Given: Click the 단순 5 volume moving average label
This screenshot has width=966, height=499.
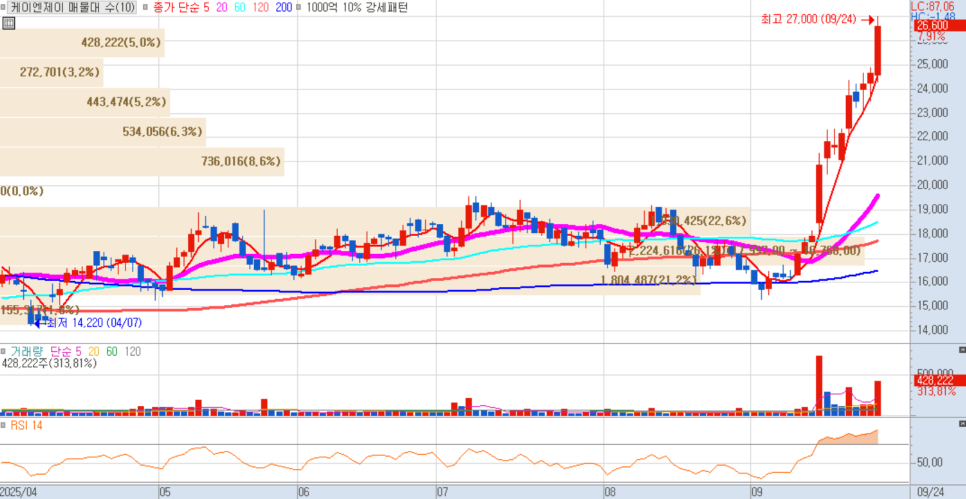Looking at the screenshot, I should point(65,352).
